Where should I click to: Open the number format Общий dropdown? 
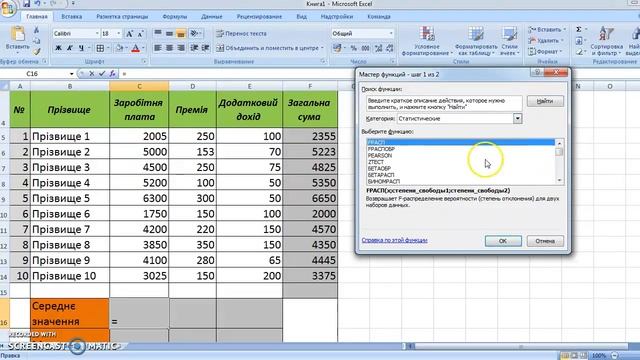(391, 33)
